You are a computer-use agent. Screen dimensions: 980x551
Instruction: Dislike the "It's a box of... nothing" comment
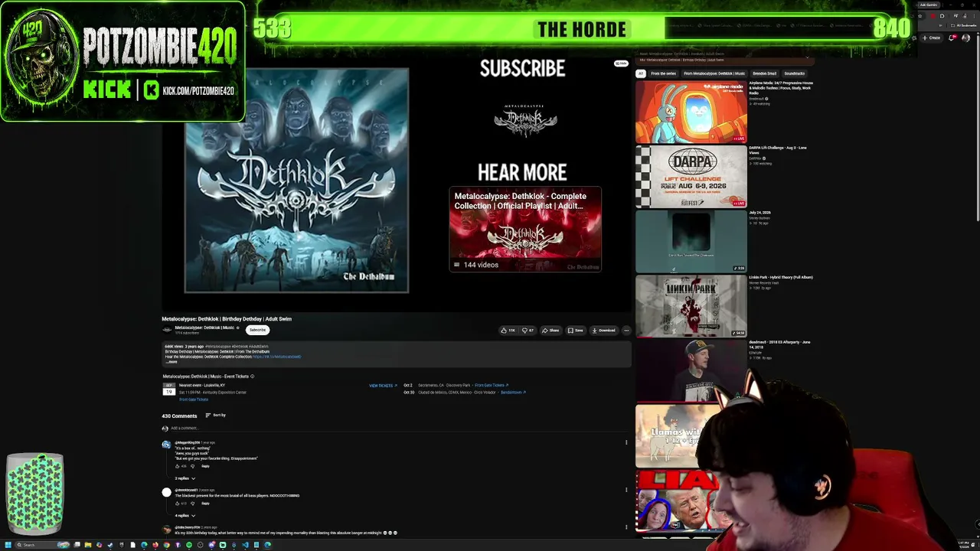coord(192,466)
